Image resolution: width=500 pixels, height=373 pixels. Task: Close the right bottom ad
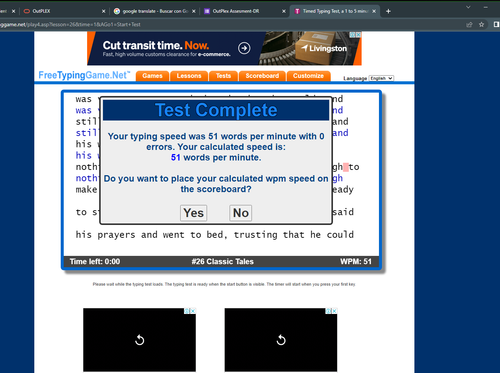[334, 311]
